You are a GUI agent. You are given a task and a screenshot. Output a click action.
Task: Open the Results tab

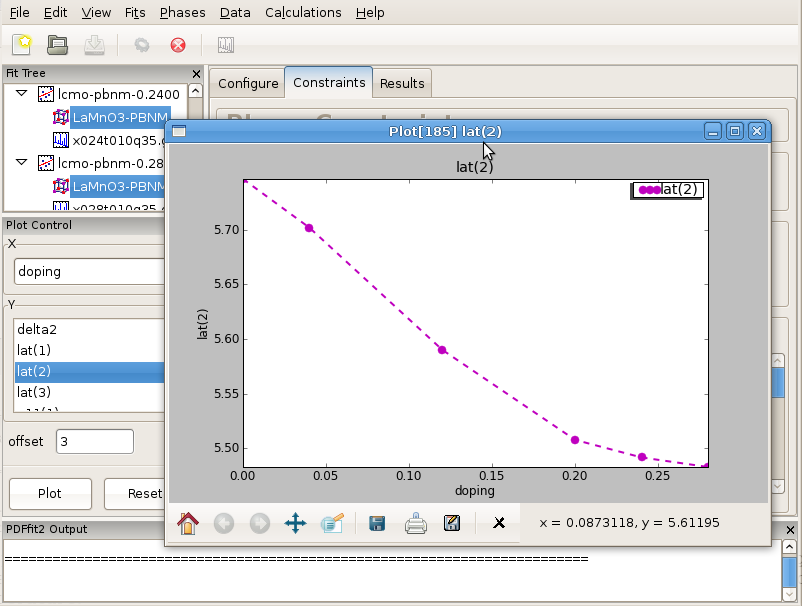[x=402, y=83]
